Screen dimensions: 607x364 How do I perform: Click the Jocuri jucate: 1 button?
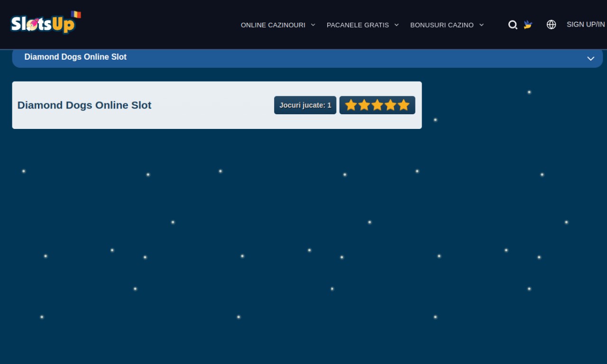pyautogui.click(x=305, y=105)
